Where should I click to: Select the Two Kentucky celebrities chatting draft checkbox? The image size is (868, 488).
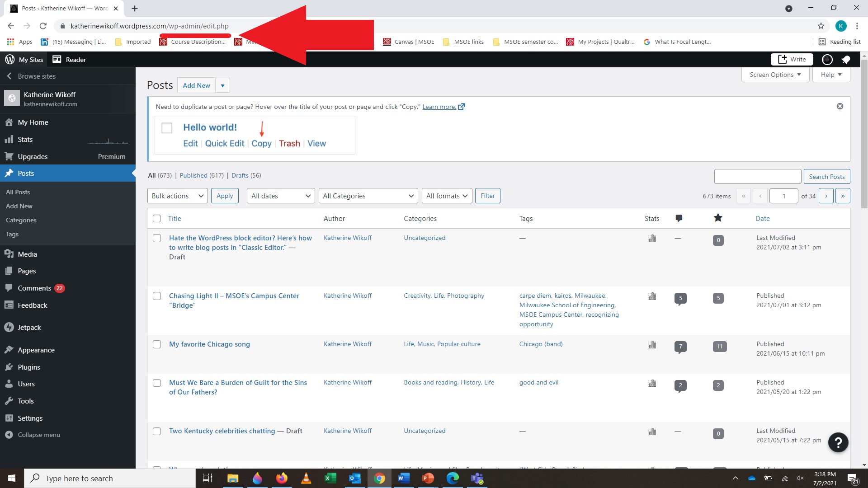157,431
